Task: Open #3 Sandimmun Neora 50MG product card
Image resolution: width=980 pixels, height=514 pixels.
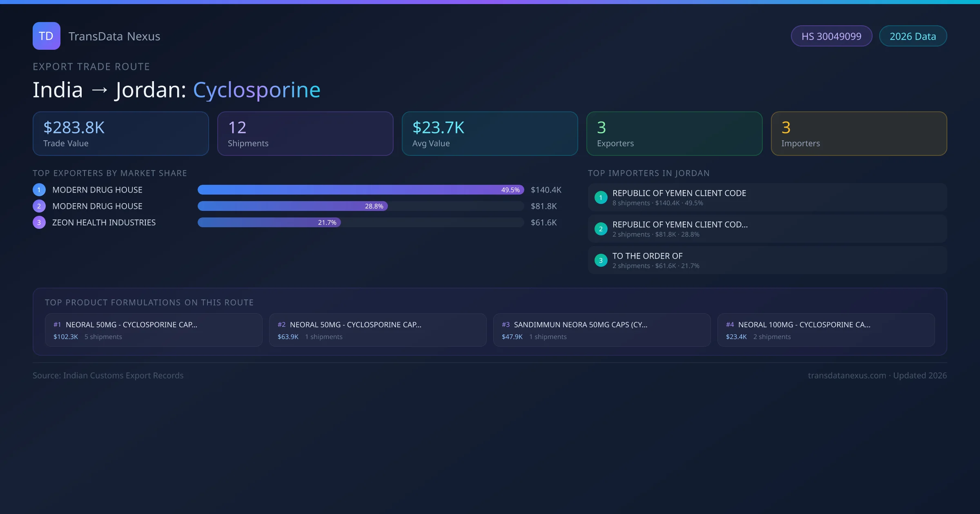Action: tap(601, 330)
